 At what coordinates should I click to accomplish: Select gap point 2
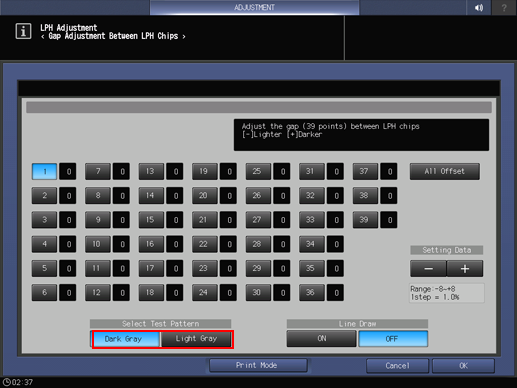[x=44, y=196]
